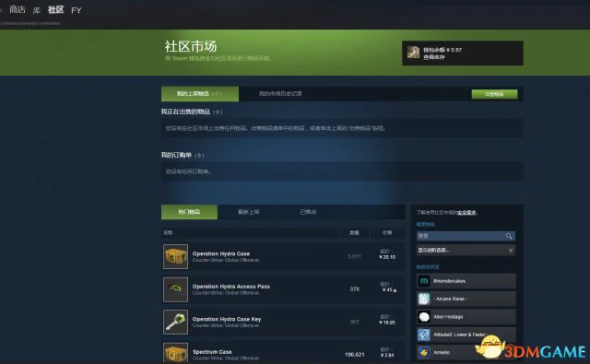Click the Arcane Raise game icon
Viewport: 590px width, 364px height.
[x=424, y=299]
